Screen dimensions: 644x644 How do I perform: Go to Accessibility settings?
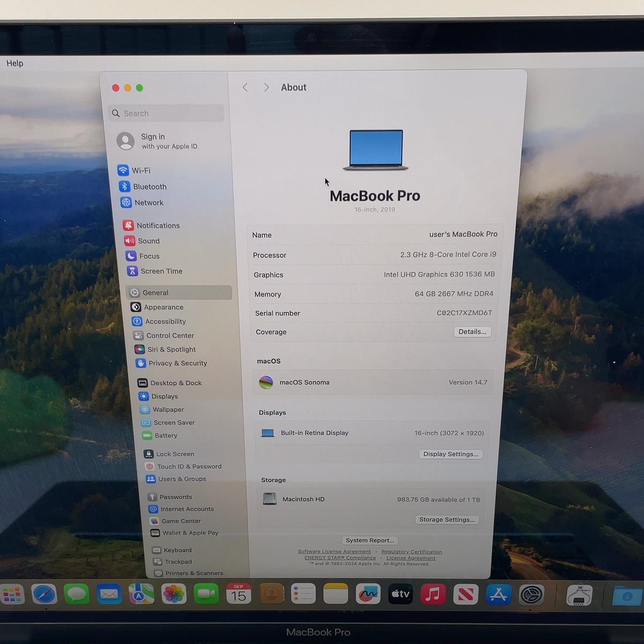159,321
